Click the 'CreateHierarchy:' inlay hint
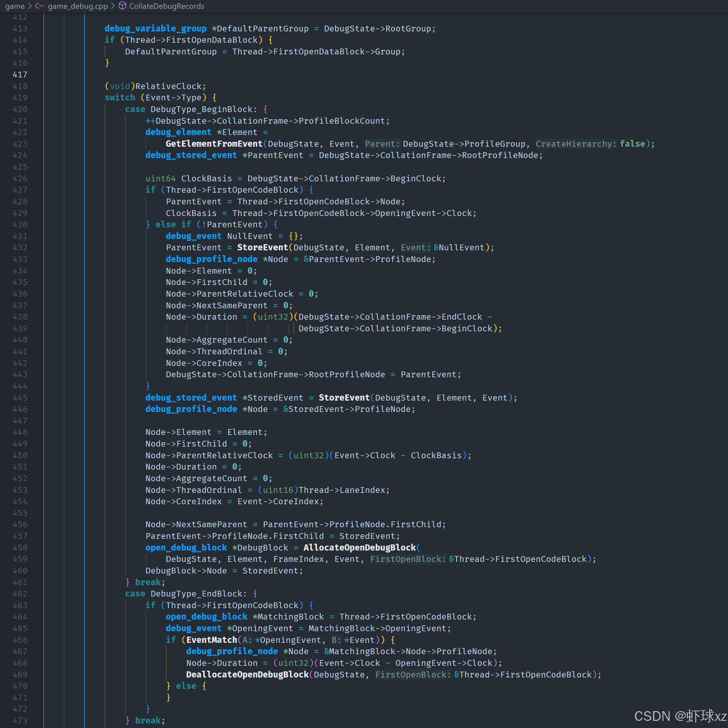Image resolution: width=728 pixels, height=728 pixels. 576,144
